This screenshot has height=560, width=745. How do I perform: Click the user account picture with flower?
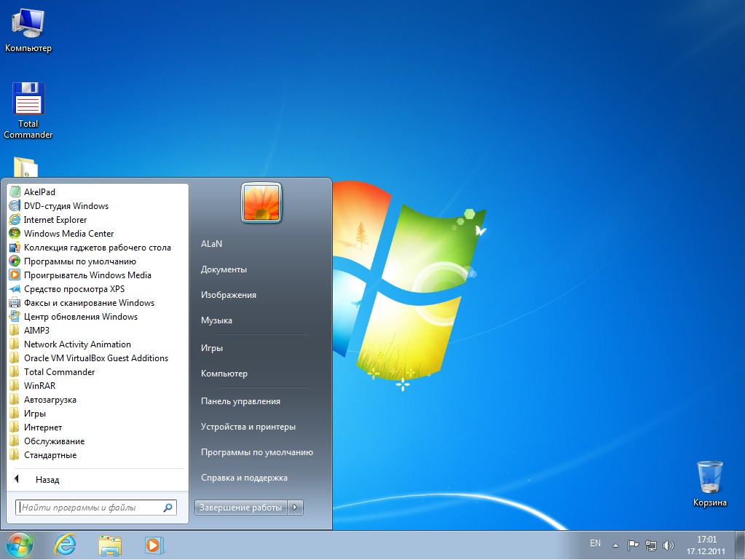tap(261, 203)
